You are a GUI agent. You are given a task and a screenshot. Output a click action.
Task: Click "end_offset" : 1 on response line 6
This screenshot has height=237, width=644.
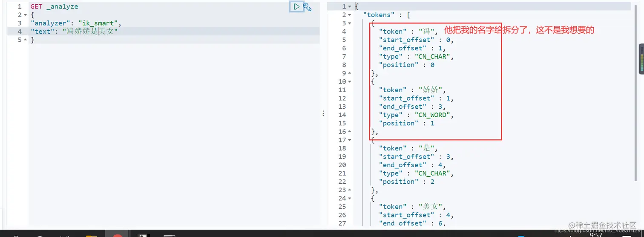tap(412, 48)
